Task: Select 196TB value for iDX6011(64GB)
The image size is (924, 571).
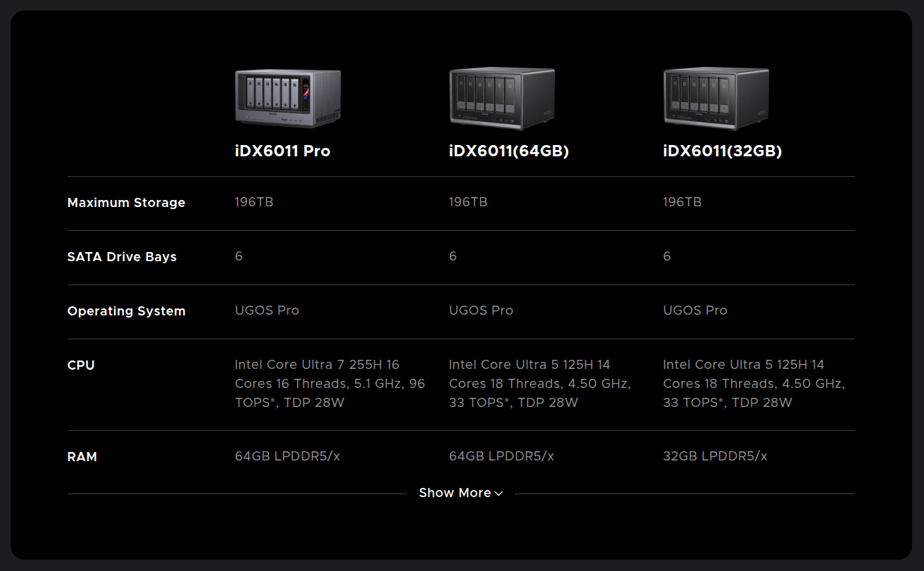Action: [x=468, y=202]
